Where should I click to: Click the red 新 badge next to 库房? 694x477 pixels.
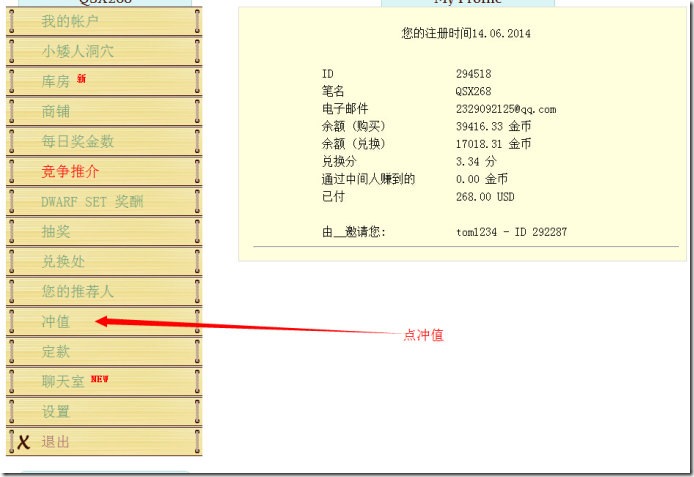point(82,79)
